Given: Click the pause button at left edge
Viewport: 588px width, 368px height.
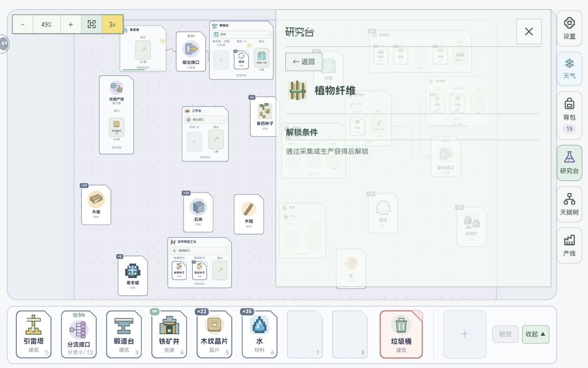Looking at the screenshot, I should (x=4, y=44).
